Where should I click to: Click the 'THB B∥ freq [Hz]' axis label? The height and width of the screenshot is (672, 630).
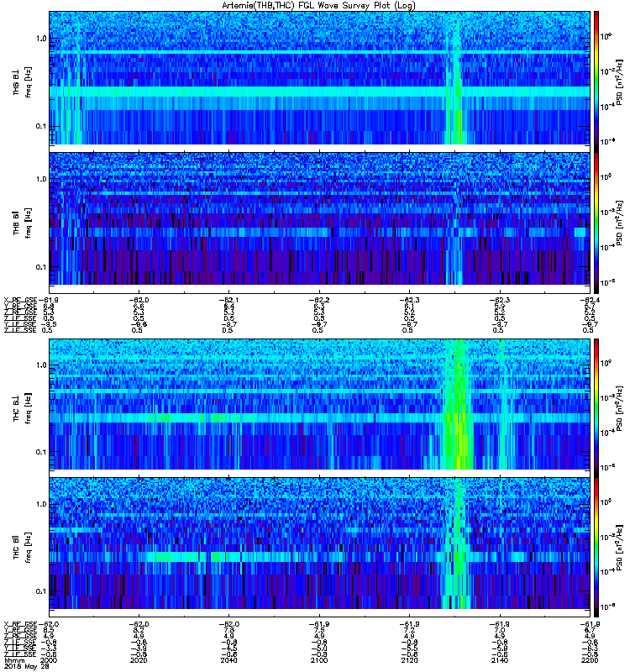click(22, 223)
